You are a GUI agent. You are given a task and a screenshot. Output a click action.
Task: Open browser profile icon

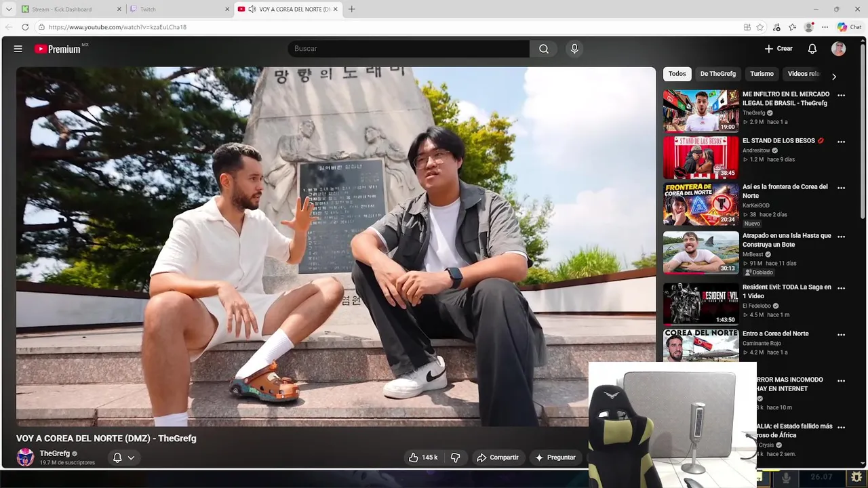pyautogui.click(x=808, y=27)
